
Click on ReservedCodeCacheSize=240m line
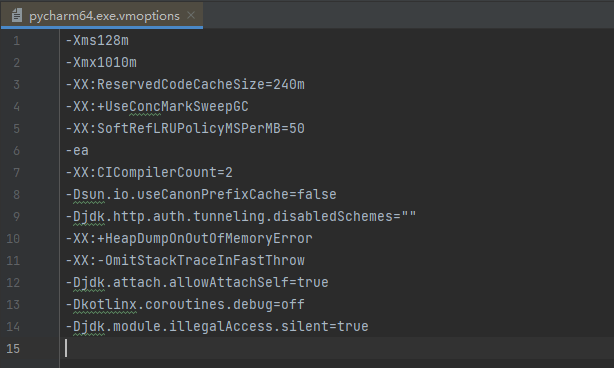click(185, 85)
